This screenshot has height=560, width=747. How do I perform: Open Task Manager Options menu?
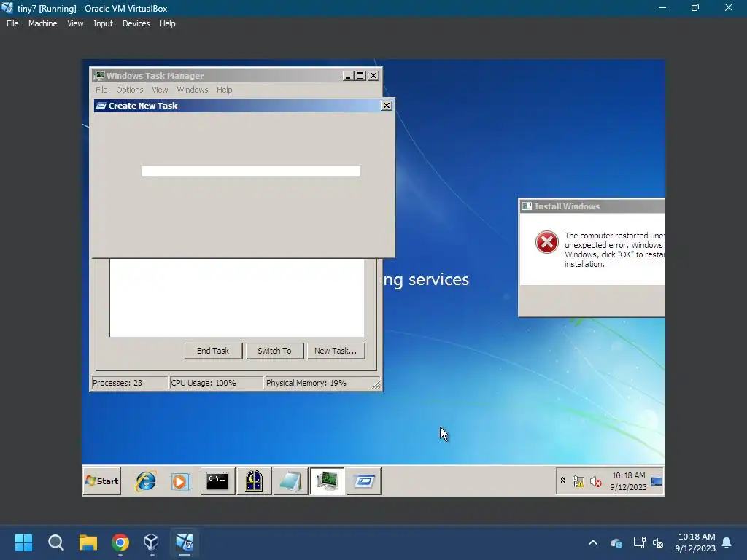point(130,90)
